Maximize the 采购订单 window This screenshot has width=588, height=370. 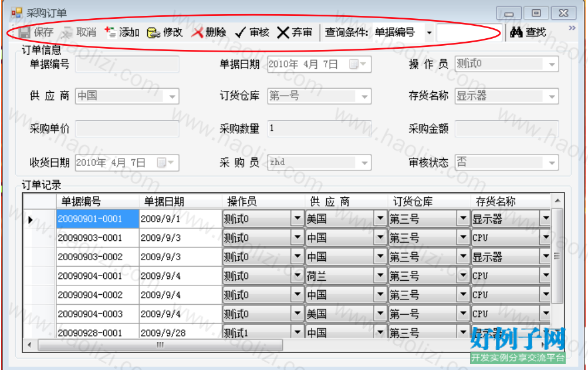click(536, 14)
